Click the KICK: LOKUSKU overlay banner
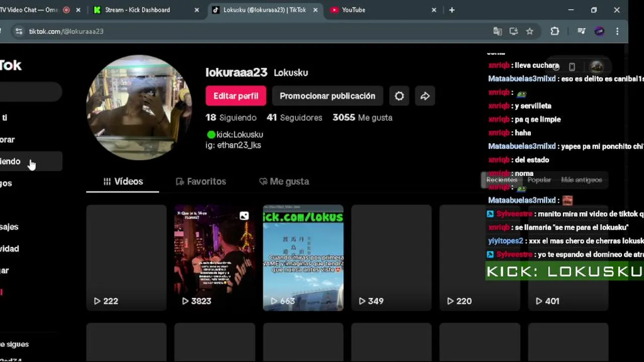Screen dimensions: 644x362 tap(564, 271)
